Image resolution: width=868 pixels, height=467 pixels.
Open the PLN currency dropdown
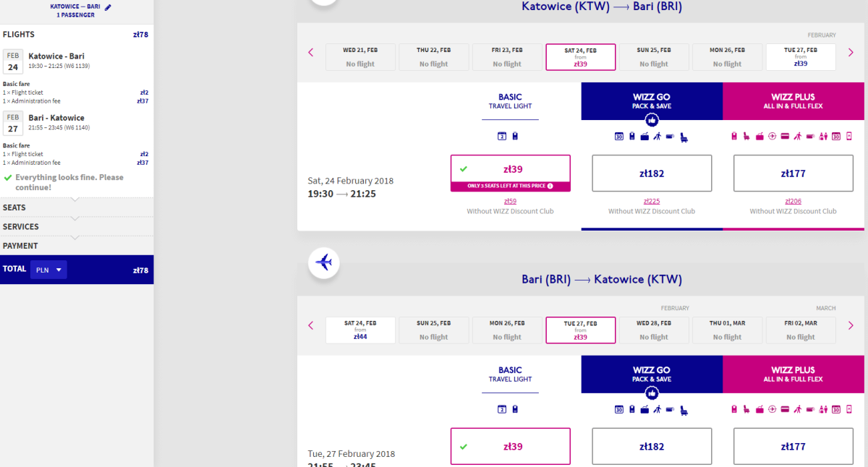48,270
